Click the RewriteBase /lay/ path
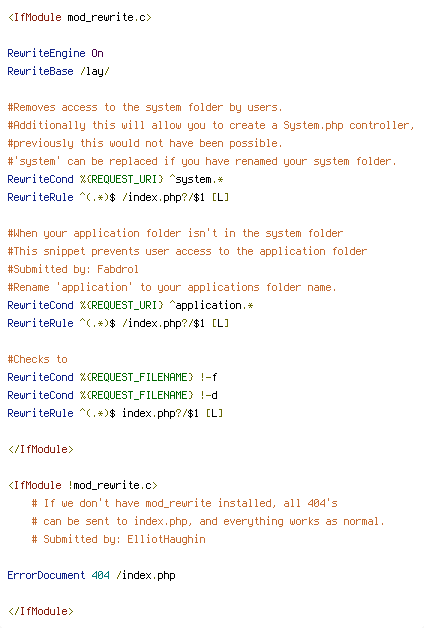 click(x=95, y=71)
